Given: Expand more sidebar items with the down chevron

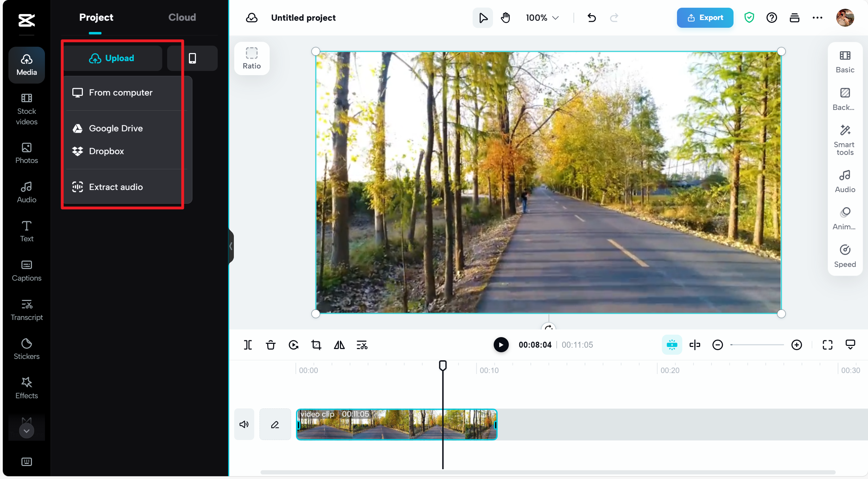Looking at the screenshot, I should coord(27,431).
